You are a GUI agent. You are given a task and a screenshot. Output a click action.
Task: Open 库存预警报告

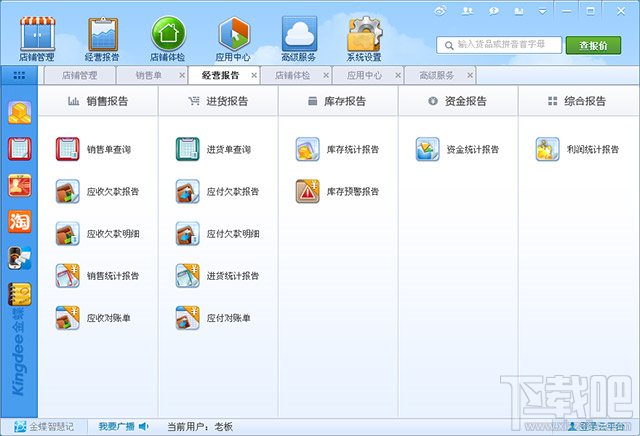pyautogui.click(x=338, y=191)
